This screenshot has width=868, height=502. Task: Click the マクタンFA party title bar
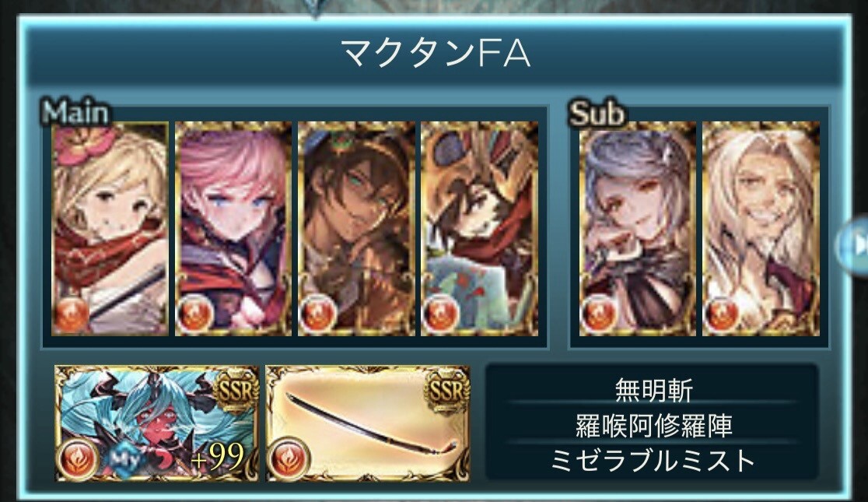(436, 53)
